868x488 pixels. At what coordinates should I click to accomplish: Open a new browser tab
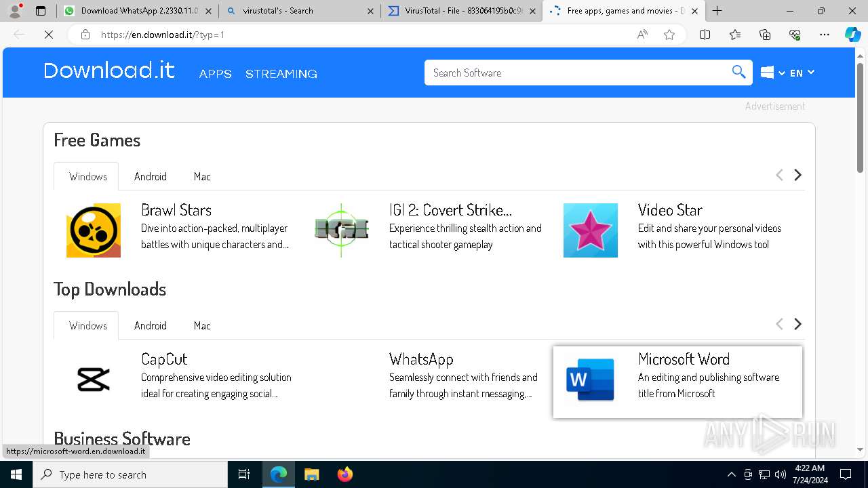[717, 11]
